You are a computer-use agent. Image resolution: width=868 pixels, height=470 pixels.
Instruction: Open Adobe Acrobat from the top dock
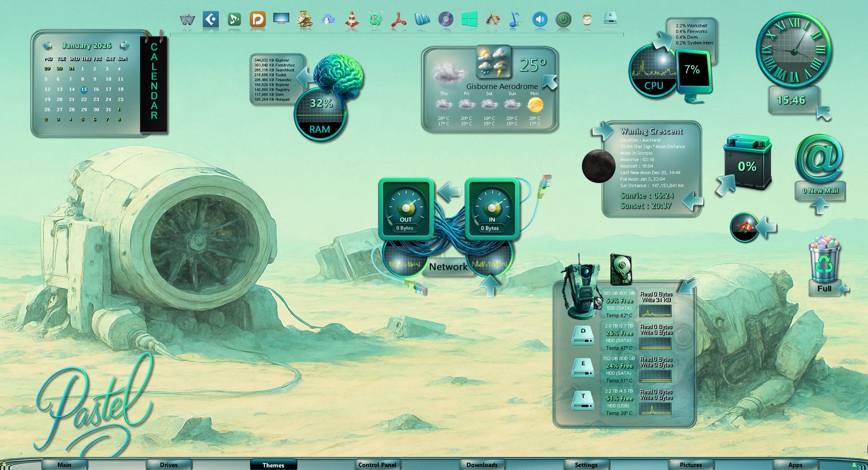click(x=398, y=20)
